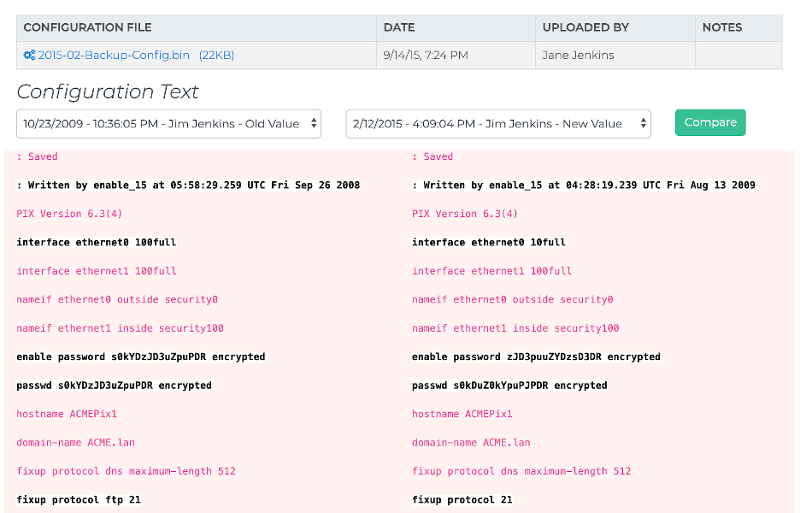Select the Jane Jenkins uploader cell

click(x=576, y=55)
